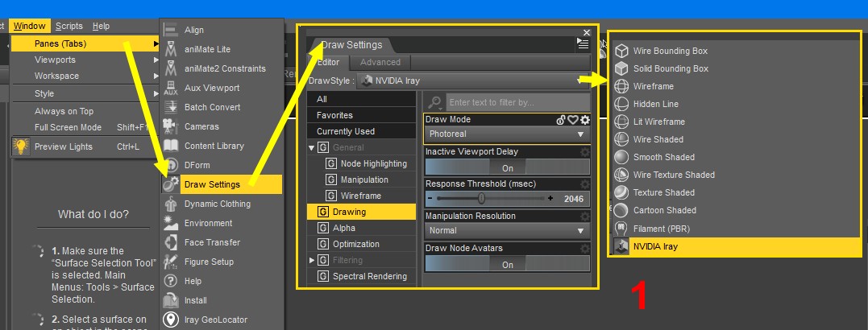Click the DForm pane icon
Screen dimensions: 868x330
click(171, 165)
